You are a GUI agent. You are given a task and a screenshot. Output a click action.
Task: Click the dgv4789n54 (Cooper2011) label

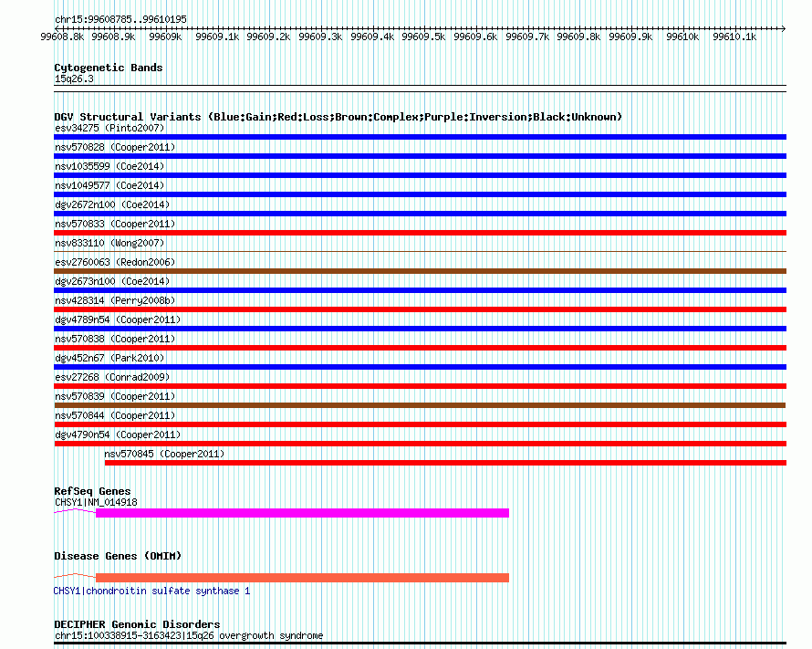(118, 319)
